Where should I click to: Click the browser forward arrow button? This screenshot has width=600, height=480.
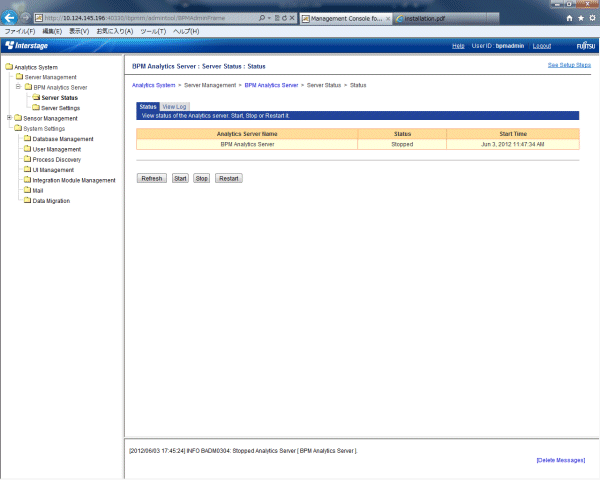[25, 17]
